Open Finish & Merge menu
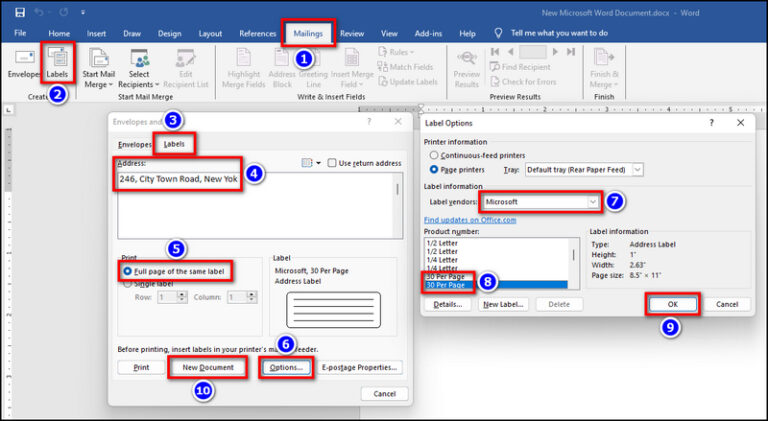The width and height of the screenshot is (768, 421). pos(604,69)
